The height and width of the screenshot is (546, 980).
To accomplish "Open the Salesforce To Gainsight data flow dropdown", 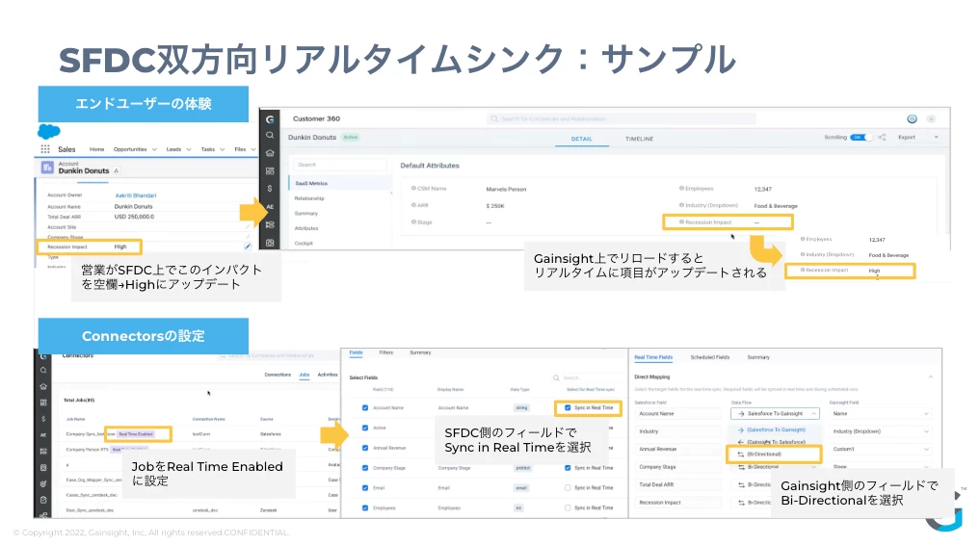I will (x=775, y=413).
